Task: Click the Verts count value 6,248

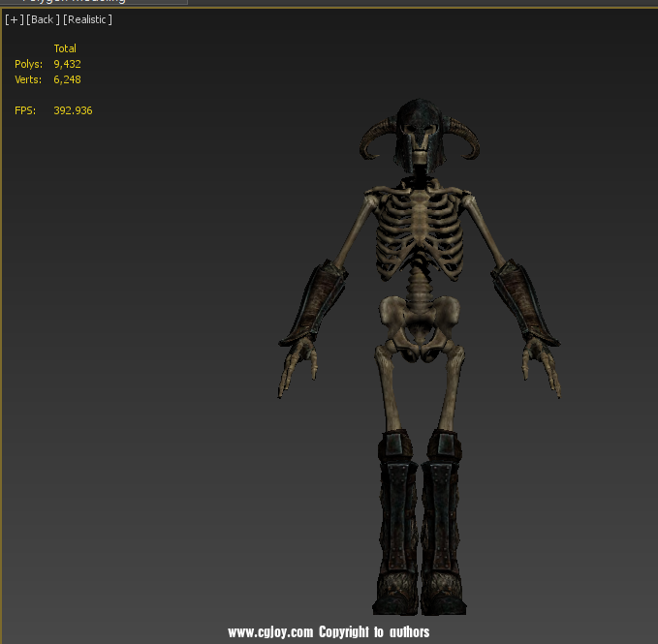Action: 67,79
